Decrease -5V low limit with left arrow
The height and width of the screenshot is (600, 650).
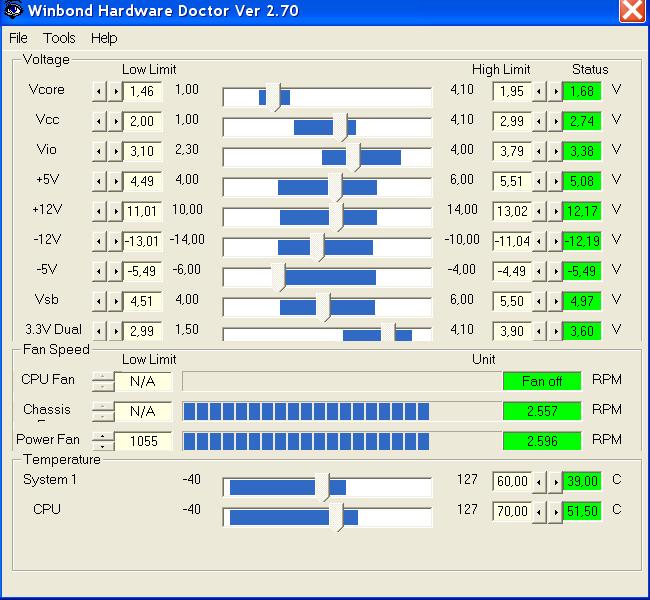[x=99, y=271]
